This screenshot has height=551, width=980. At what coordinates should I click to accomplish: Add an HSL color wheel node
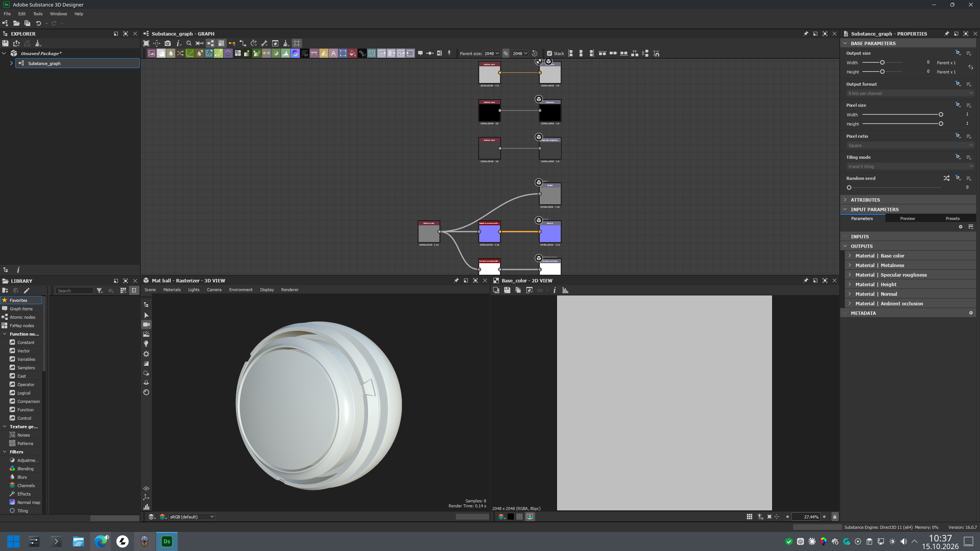[295, 53]
